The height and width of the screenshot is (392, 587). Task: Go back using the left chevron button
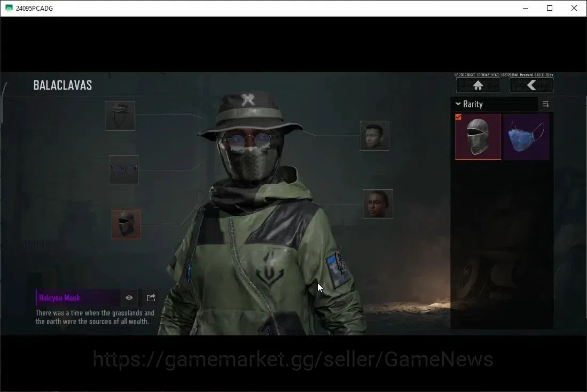[531, 85]
